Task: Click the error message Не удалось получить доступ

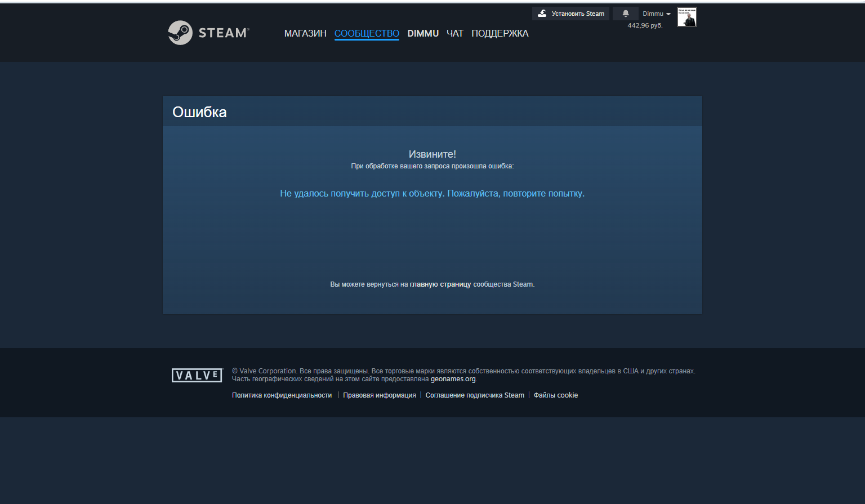Action: [432, 193]
